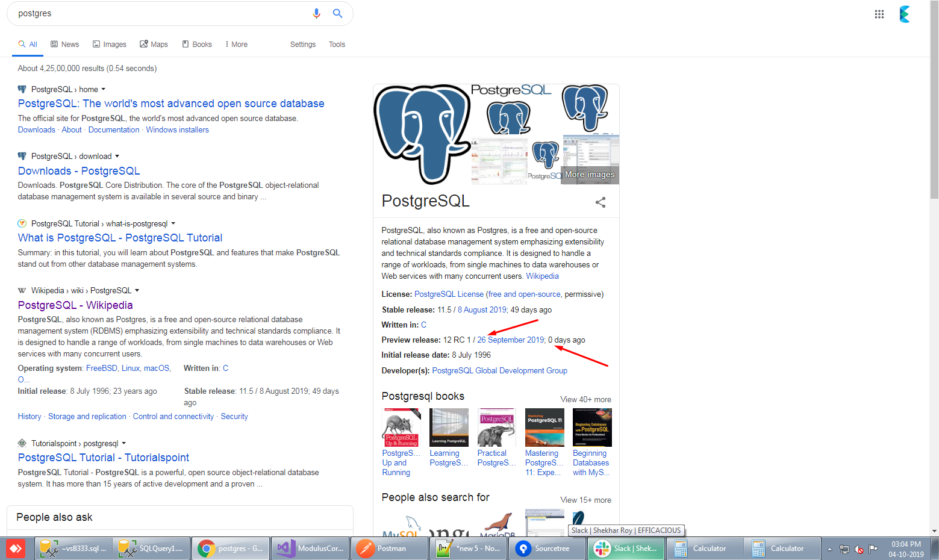This screenshot has height=560, width=939.
Task: Open dropdown arrow beside Tutorialspoint › postgresql
Action: pyautogui.click(x=123, y=443)
